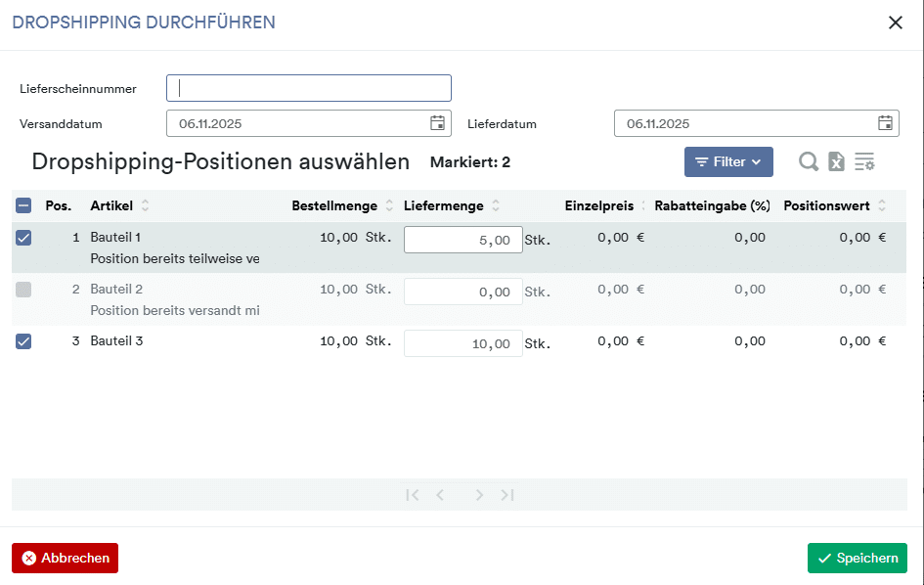Screen dimensions: 924x585
Task: Open column settings list icon
Action: 864,162
